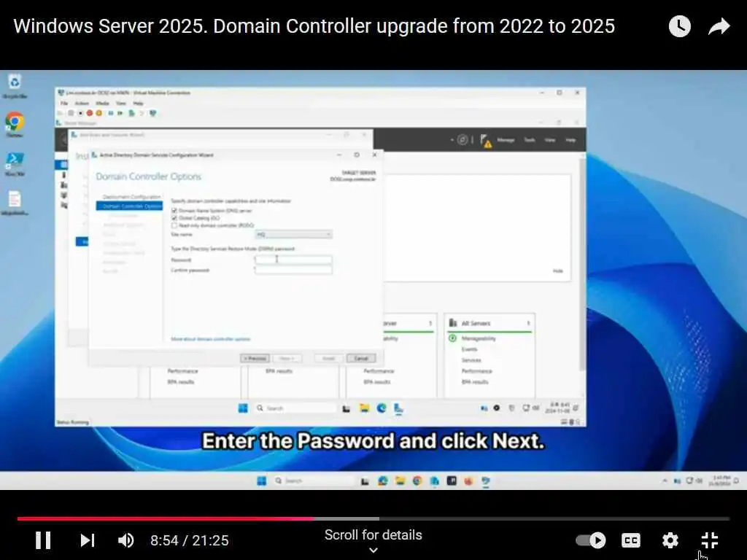This screenshot has height=560, width=747.
Task: Skip to the next video
Action: (88, 540)
